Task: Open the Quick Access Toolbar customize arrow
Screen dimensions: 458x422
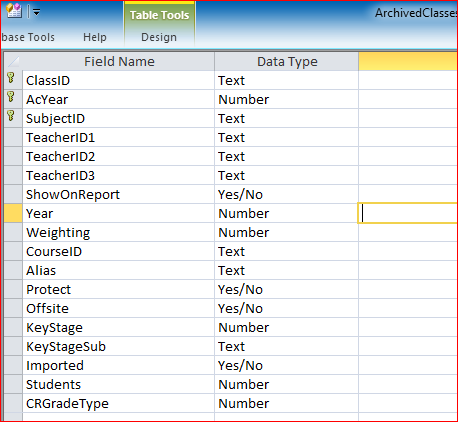Action: (36, 12)
